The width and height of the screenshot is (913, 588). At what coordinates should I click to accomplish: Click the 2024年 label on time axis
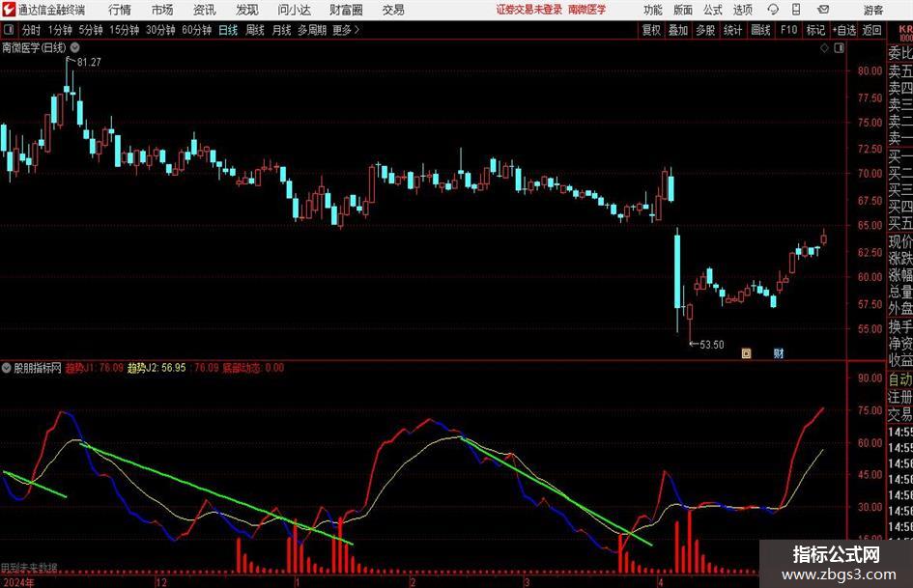pos(18,582)
